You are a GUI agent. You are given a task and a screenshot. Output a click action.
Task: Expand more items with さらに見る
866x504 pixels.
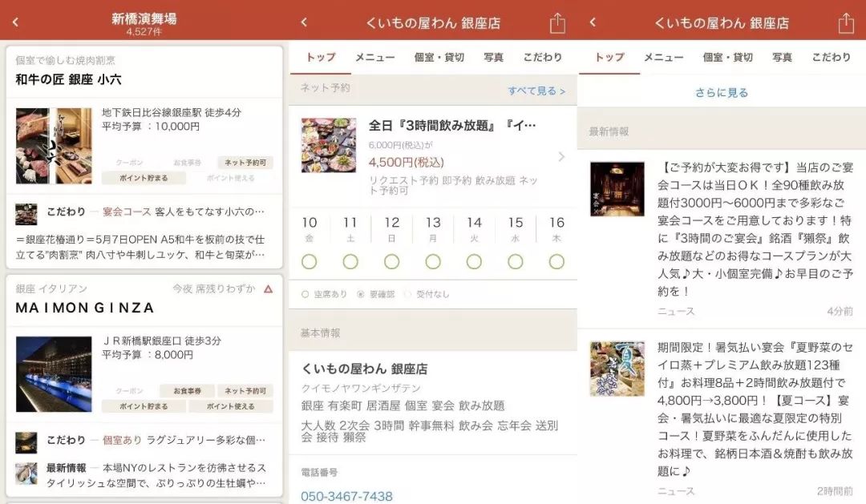(x=722, y=92)
